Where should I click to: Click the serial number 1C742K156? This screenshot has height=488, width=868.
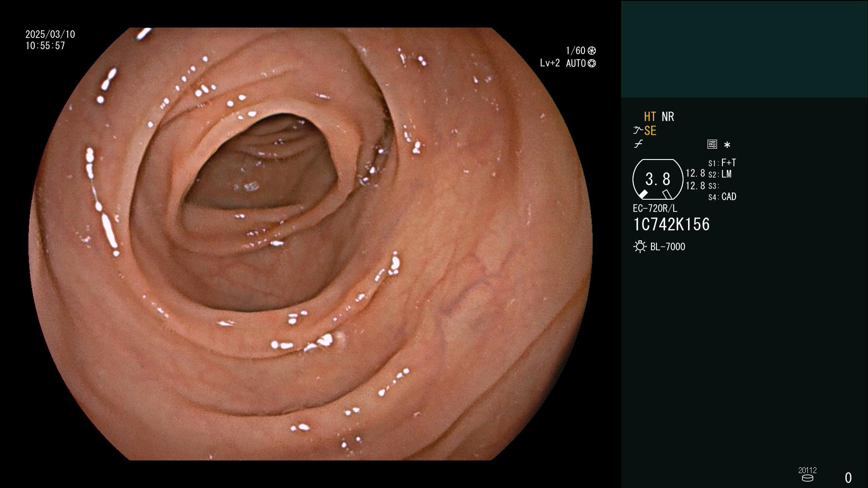671,225
